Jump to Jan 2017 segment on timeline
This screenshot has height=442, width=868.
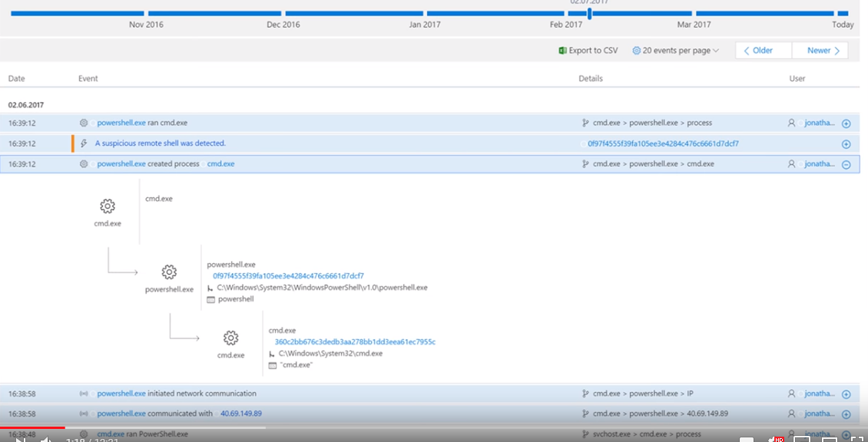[x=354, y=13]
